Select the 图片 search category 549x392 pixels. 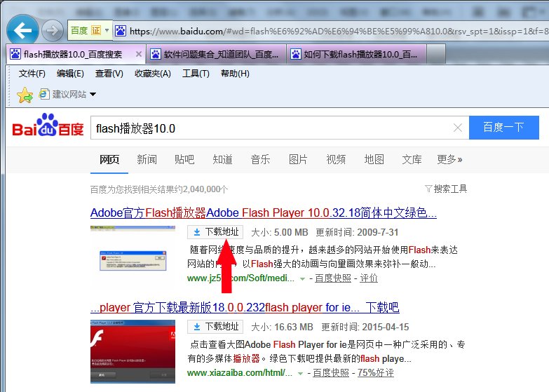click(298, 160)
